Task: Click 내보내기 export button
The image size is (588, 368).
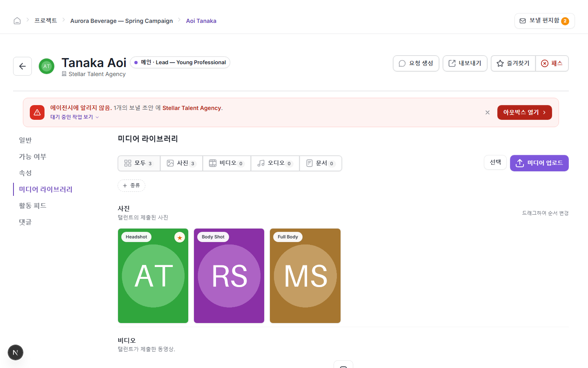Action: tap(465, 63)
